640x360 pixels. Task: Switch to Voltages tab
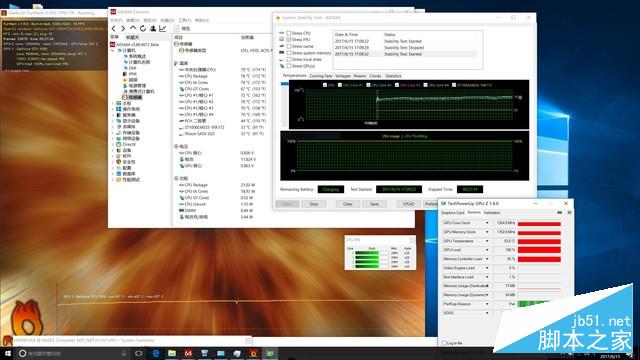coord(343,76)
